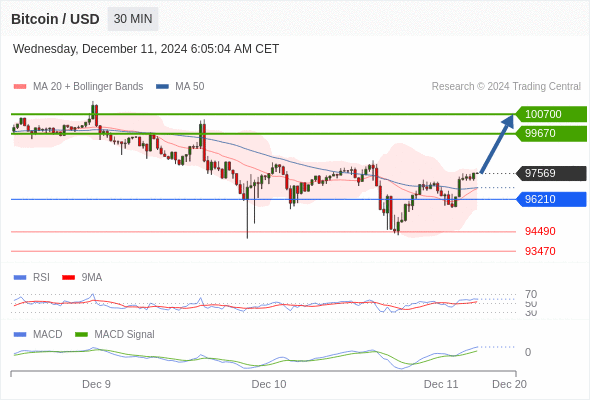Click the 94490 red support label

click(540, 231)
